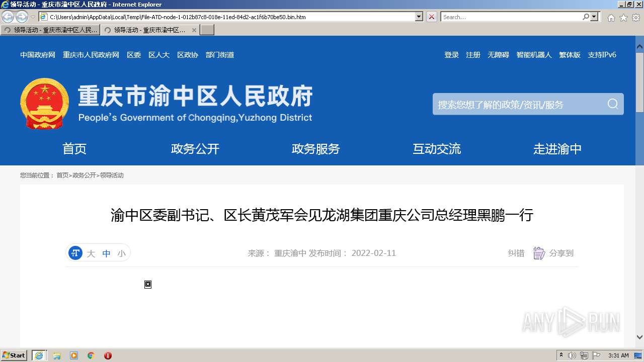Open the 互动交流 navigation menu item
Screen dimensions: 644x362
(437, 149)
